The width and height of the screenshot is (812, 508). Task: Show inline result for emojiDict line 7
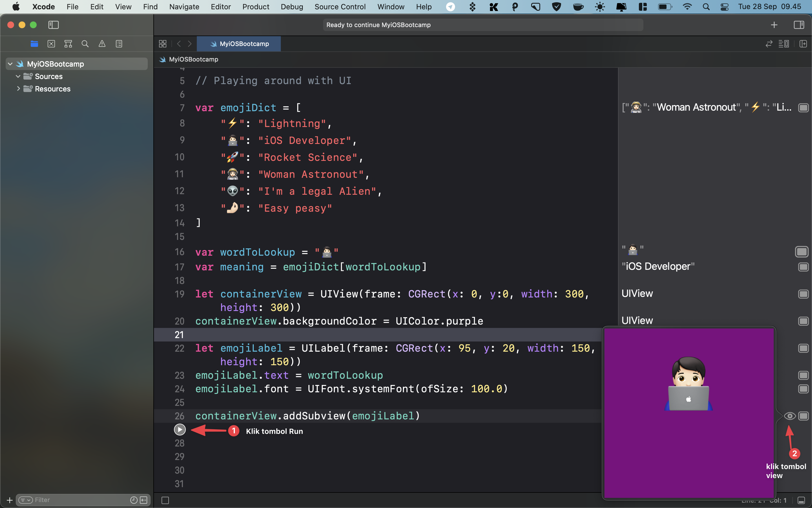(x=803, y=108)
